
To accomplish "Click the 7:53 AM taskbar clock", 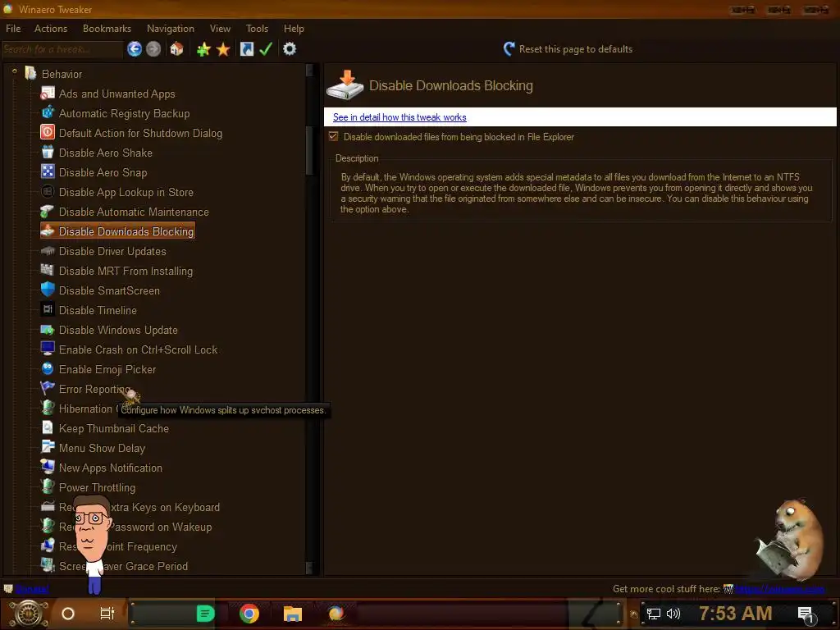I will [735, 614].
